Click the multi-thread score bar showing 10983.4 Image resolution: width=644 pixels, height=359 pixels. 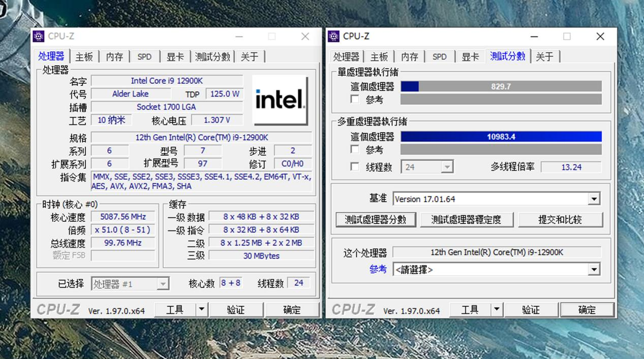502,136
